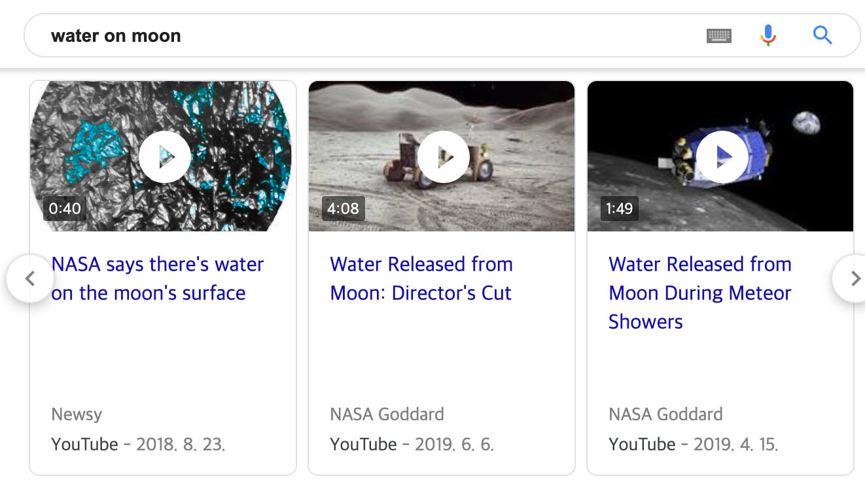Play the Director's Cut video
The width and height of the screenshot is (865, 504).
coord(443,157)
